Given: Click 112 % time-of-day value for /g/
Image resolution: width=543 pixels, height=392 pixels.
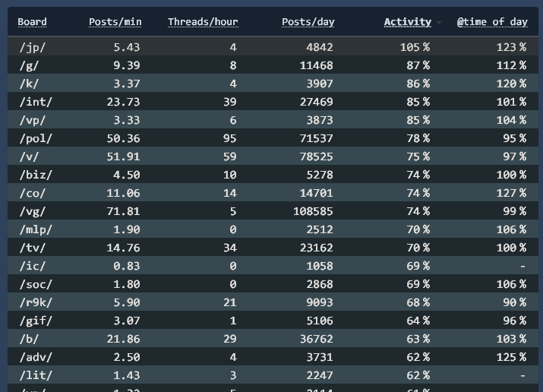Looking at the screenshot, I should (x=511, y=65).
